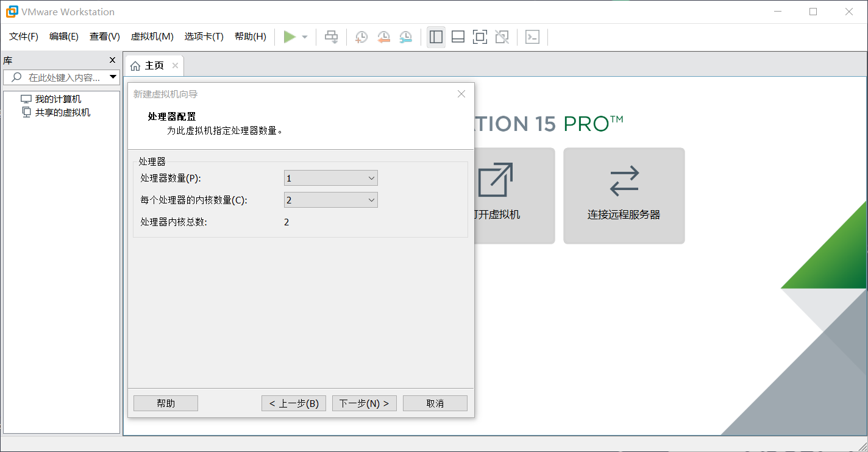
Task: Toggle the thumbnail bar view icon
Action: pos(458,37)
